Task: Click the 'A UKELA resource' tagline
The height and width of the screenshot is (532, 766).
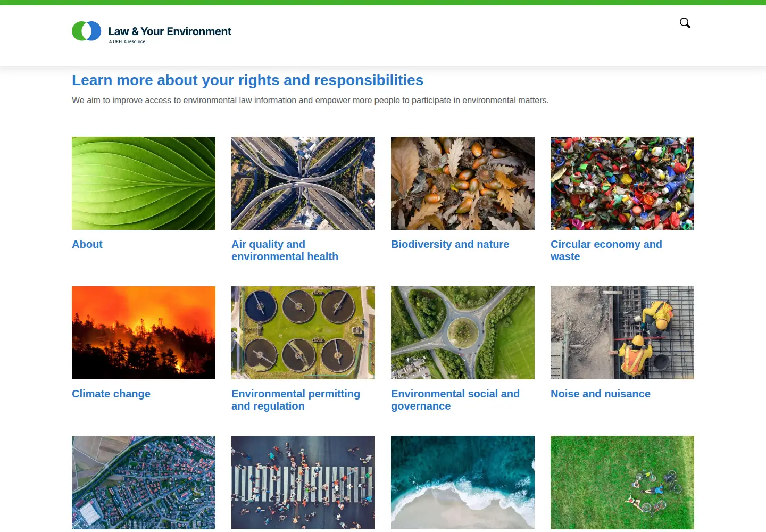Action: [x=127, y=41]
